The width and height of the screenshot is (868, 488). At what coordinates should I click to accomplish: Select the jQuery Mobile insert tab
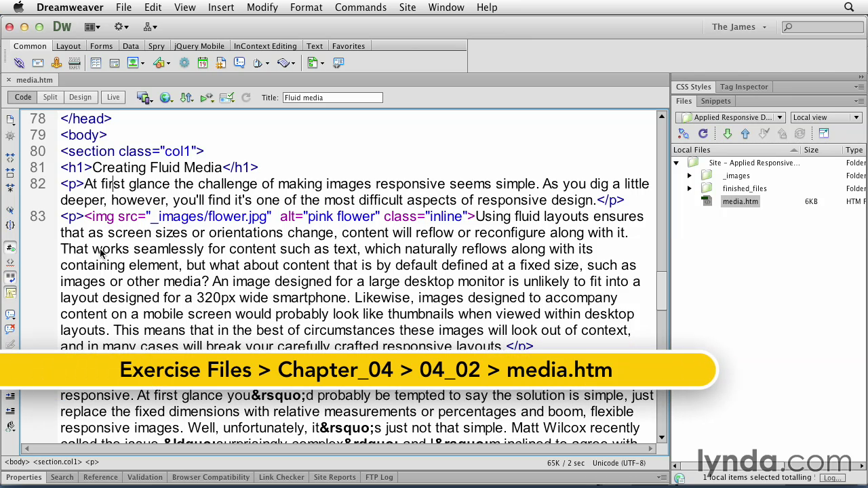pyautogui.click(x=199, y=46)
